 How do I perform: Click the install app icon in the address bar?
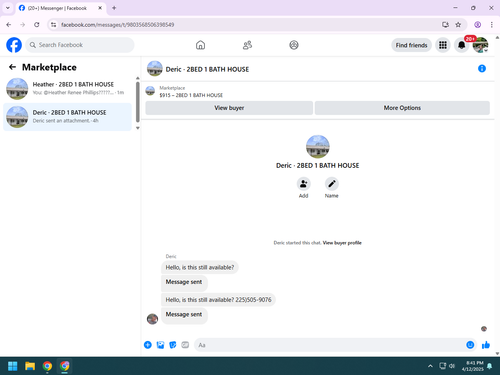[x=445, y=25]
